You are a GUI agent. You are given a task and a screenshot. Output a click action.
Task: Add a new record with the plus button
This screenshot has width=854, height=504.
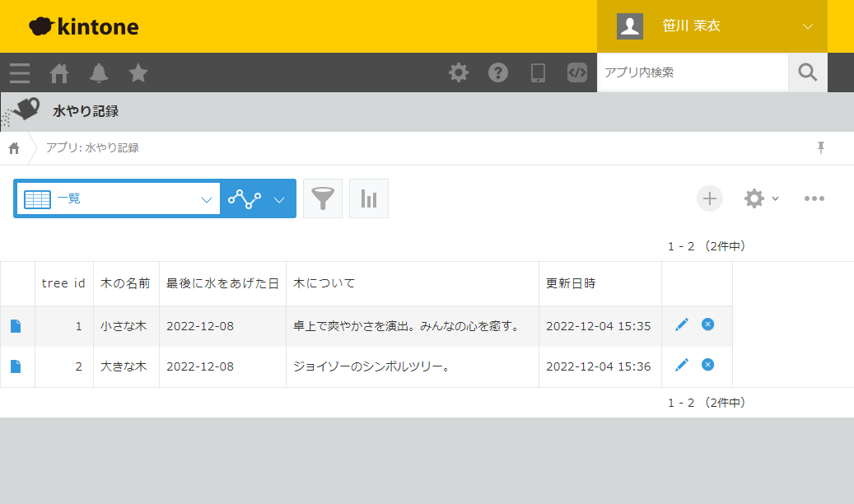coord(709,198)
